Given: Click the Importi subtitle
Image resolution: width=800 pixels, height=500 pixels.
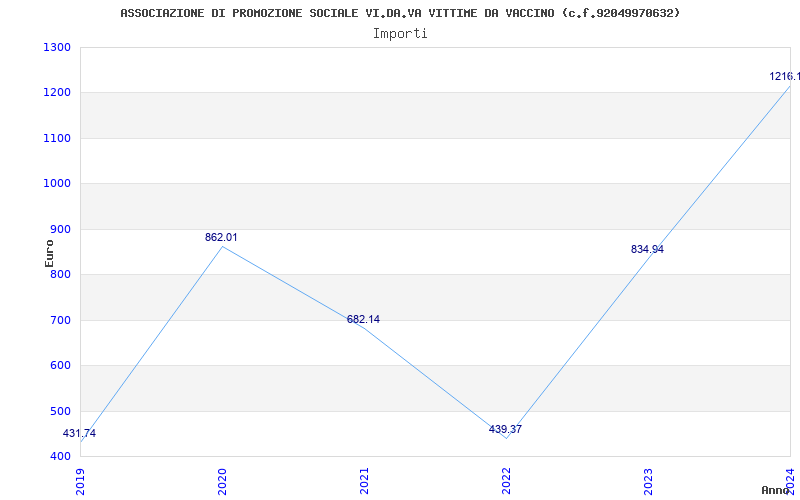Looking at the screenshot, I should [400, 34].
